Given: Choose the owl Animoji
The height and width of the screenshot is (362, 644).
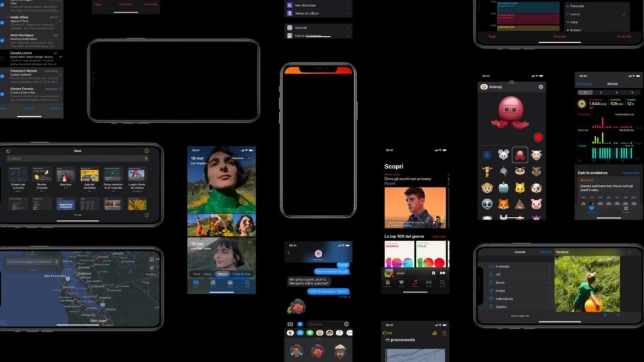Looking at the screenshot, I should [x=520, y=171].
